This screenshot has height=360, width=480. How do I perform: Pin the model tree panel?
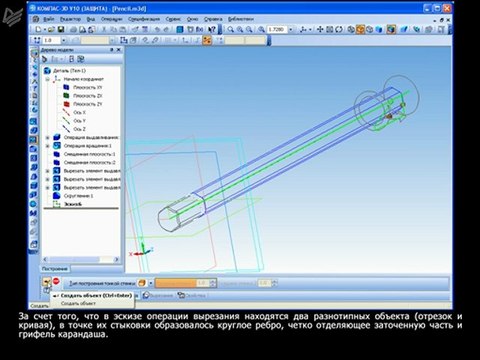click(112, 50)
